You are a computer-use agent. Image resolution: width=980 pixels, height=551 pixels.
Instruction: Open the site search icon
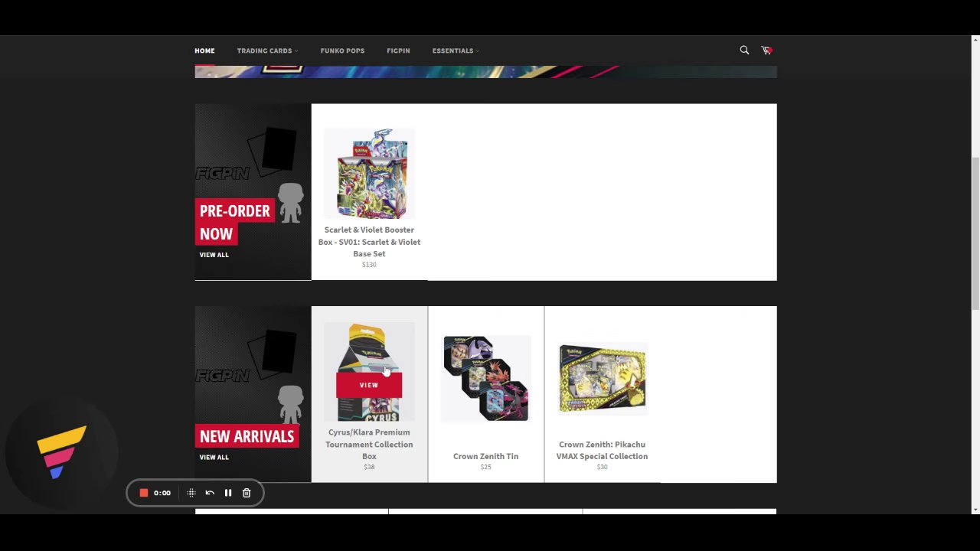point(744,50)
